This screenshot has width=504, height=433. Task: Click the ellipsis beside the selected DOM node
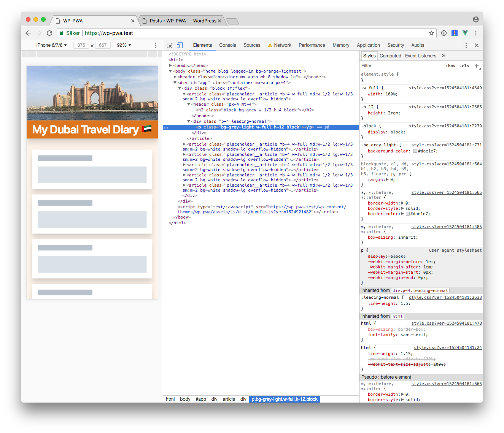pyautogui.click(x=166, y=127)
